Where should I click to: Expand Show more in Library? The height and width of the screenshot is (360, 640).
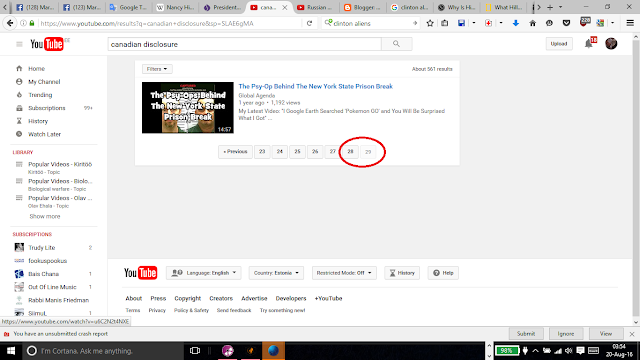pyautogui.click(x=44, y=216)
